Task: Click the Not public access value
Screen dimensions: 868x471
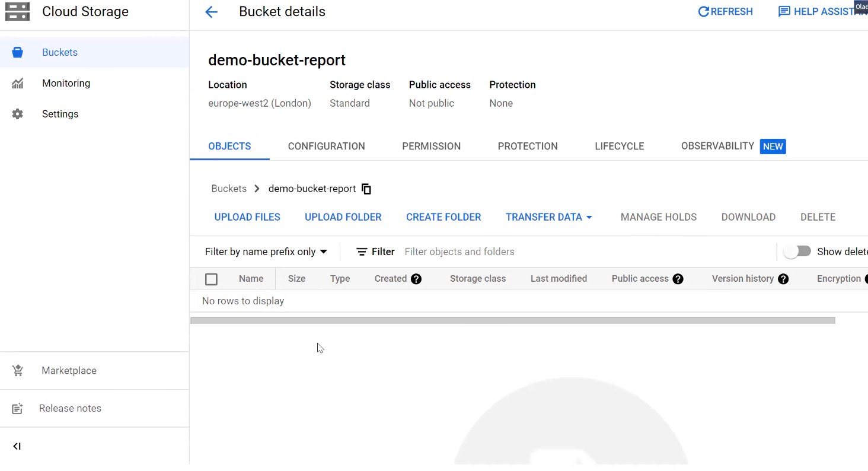Action: click(432, 103)
